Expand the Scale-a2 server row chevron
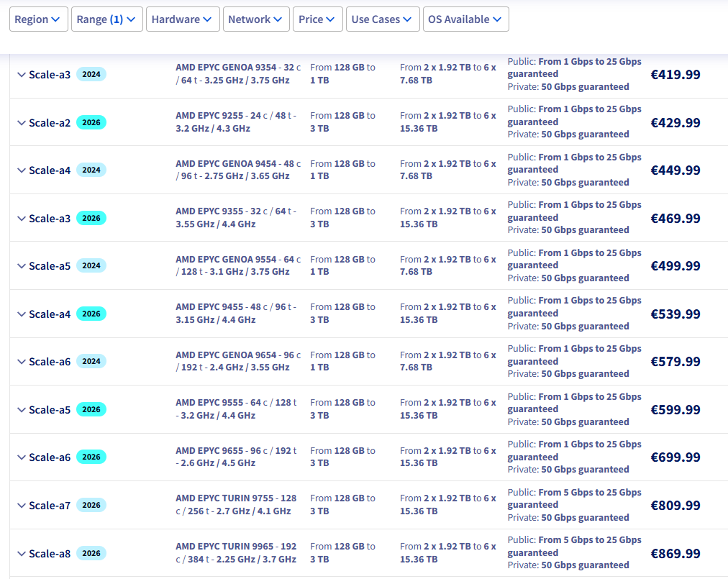728x579 pixels. click(22, 123)
